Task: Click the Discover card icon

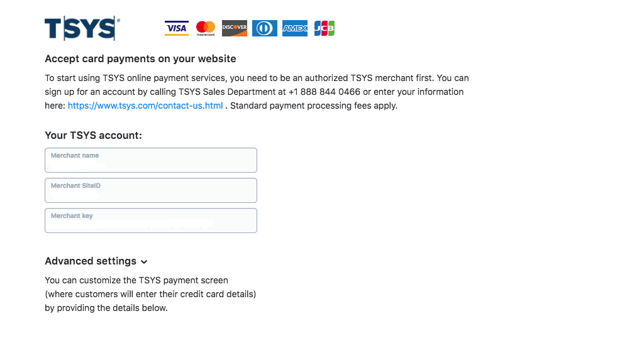Action: [x=235, y=28]
